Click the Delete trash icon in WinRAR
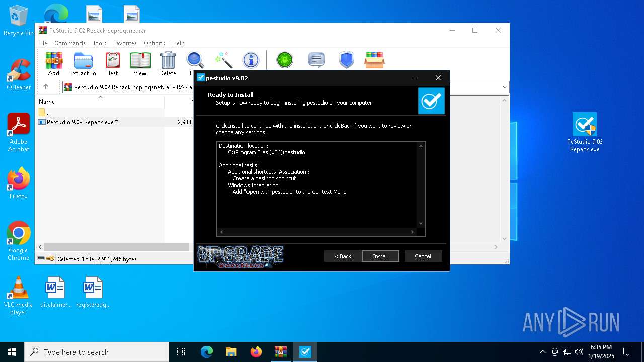Viewport: 644px width, 362px height. pos(168,64)
